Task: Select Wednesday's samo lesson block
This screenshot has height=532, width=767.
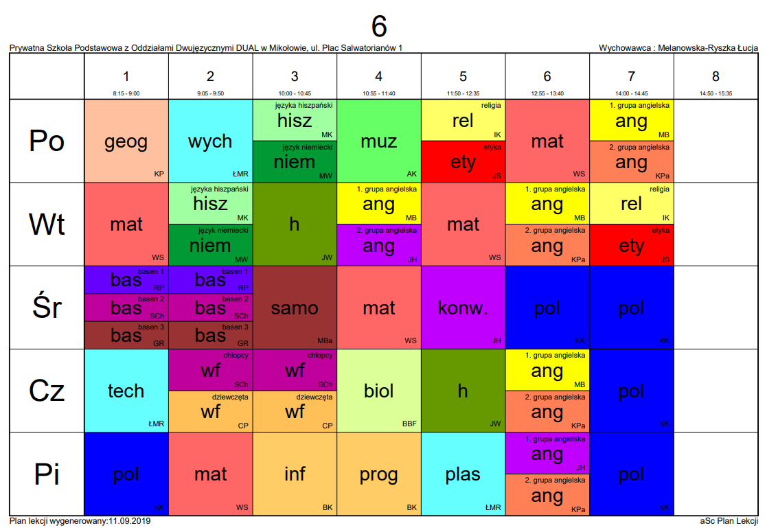Action: click(x=295, y=308)
